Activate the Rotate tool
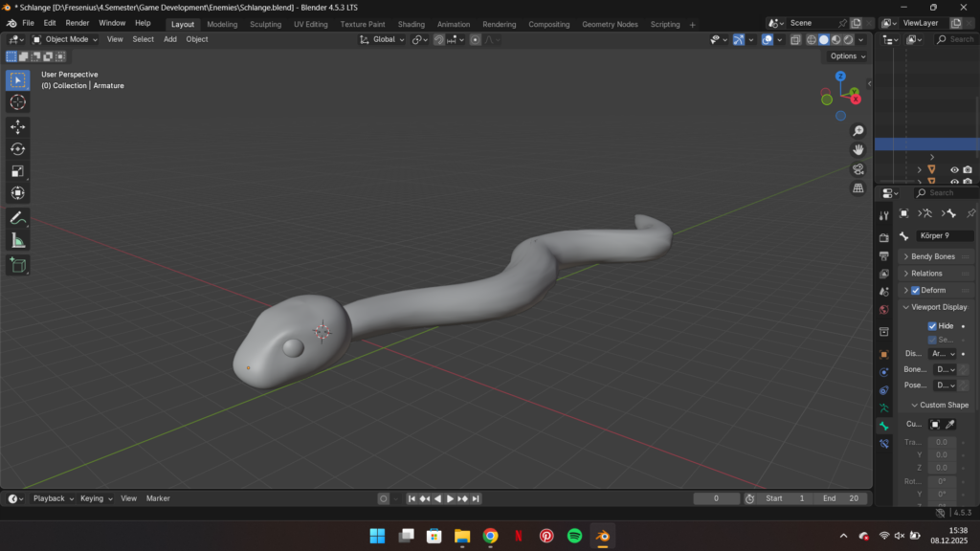 click(x=17, y=148)
